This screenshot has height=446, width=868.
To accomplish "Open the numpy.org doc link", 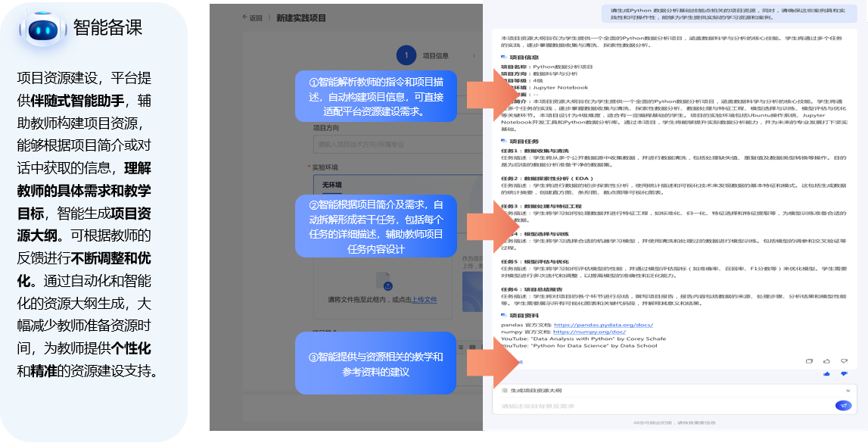I will (x=590, y=332).
